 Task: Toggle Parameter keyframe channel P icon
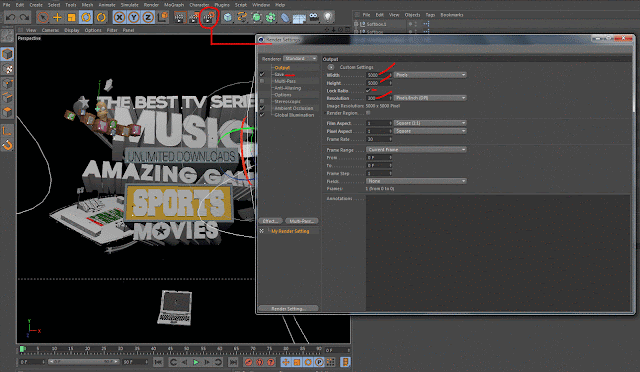pos(319,362)
